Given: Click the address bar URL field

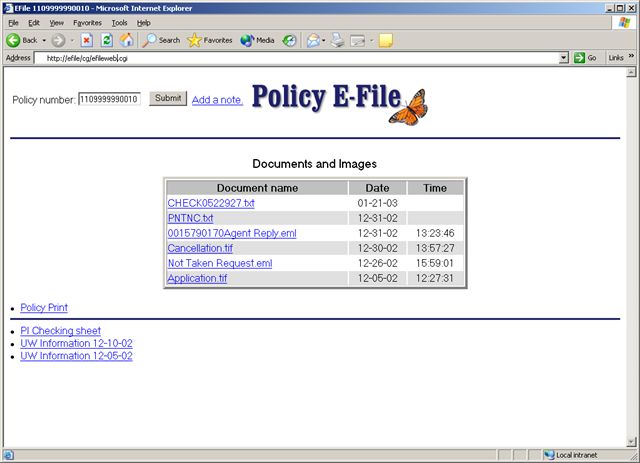Looking at the screenshot, I should (x=296, y=58).
